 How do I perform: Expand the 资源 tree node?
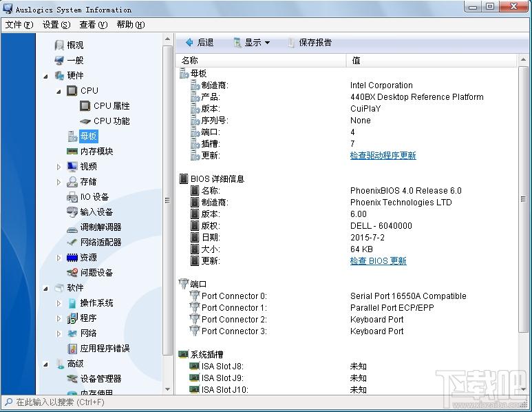pos(58,258)
